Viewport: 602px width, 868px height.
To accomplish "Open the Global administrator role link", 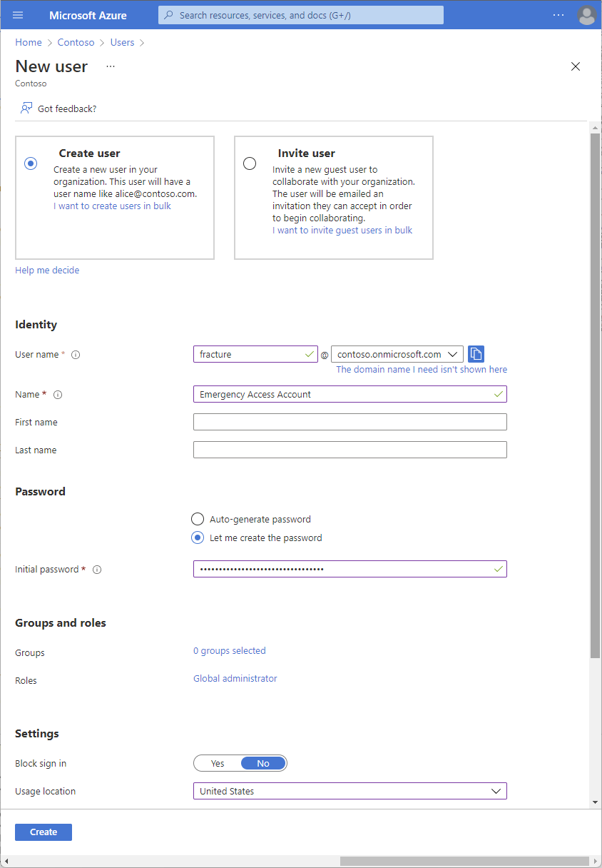I will pyautogui.click(x=235, y=679).
